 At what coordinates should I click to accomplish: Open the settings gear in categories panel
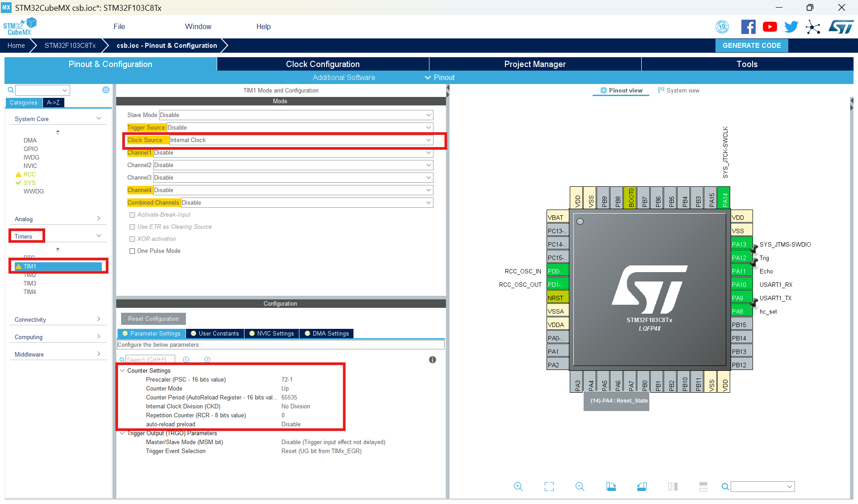(106, 90)
